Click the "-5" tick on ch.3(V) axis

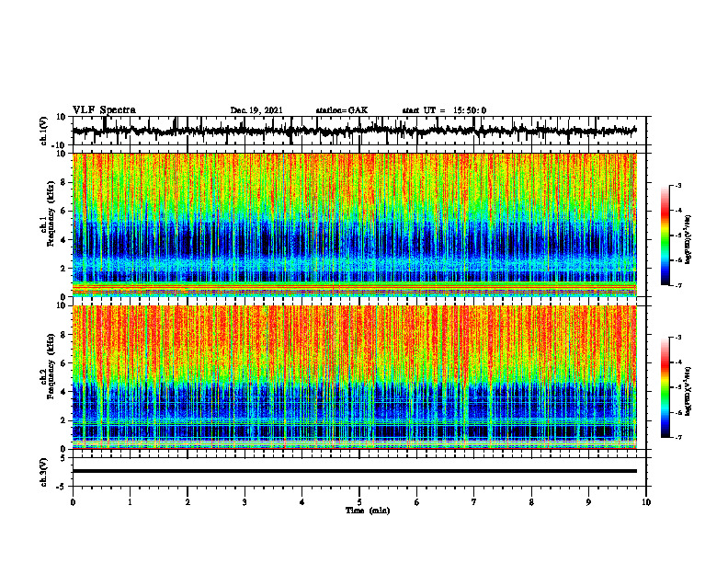tap(63, 487)
